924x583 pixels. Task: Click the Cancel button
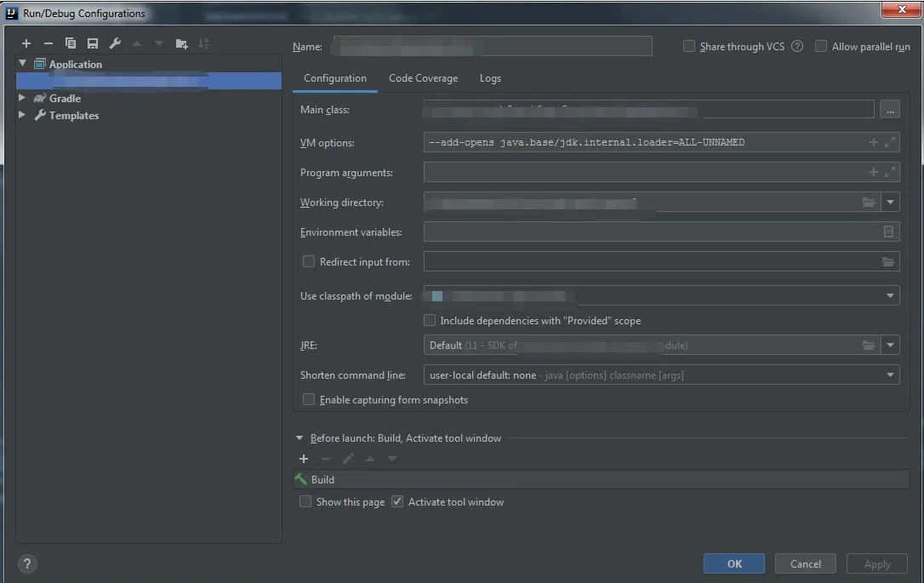[x=805, y=563]
